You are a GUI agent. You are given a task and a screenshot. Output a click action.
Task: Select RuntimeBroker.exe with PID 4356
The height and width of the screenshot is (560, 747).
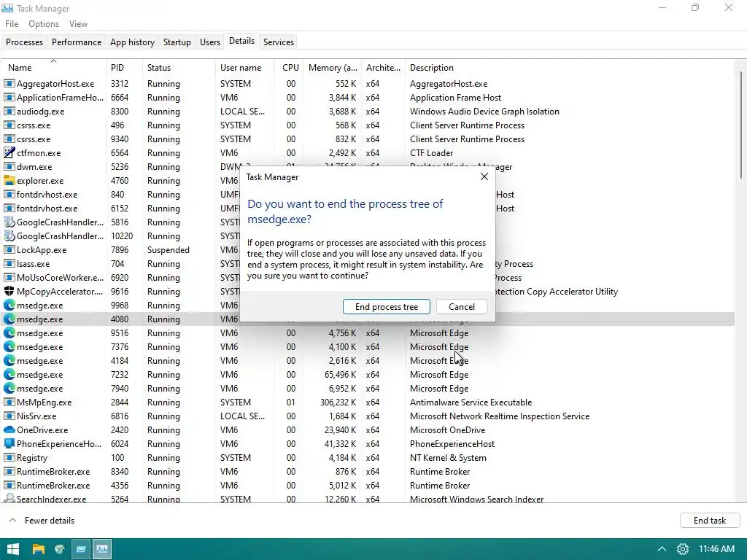point(368,485)
